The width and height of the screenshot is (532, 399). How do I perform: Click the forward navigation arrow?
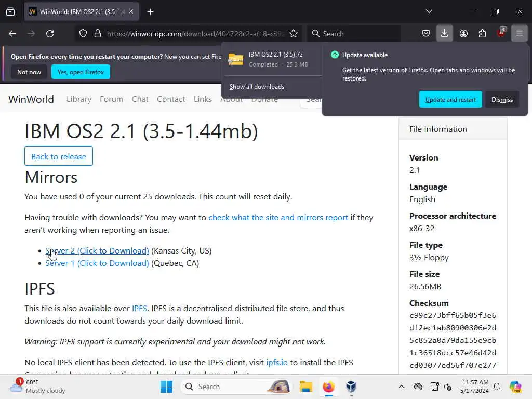pos(31,34)
